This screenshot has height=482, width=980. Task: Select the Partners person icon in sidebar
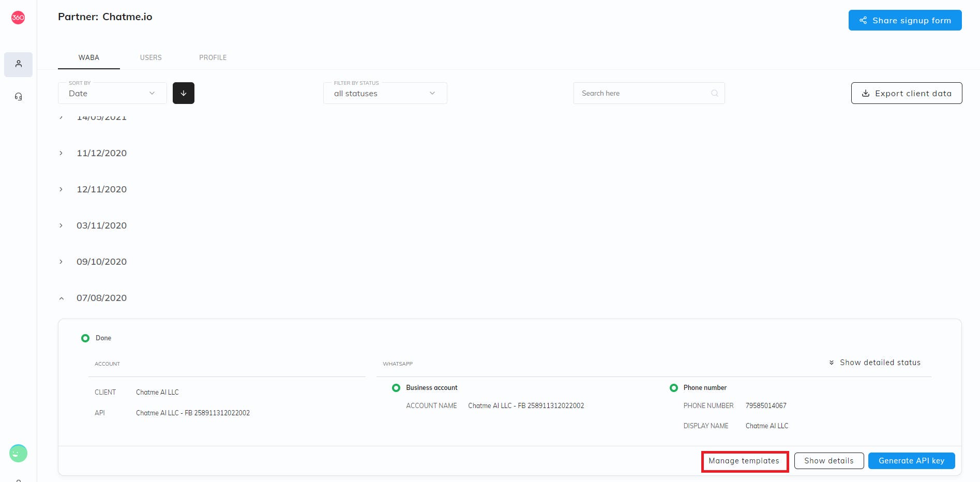pos(18,64)
